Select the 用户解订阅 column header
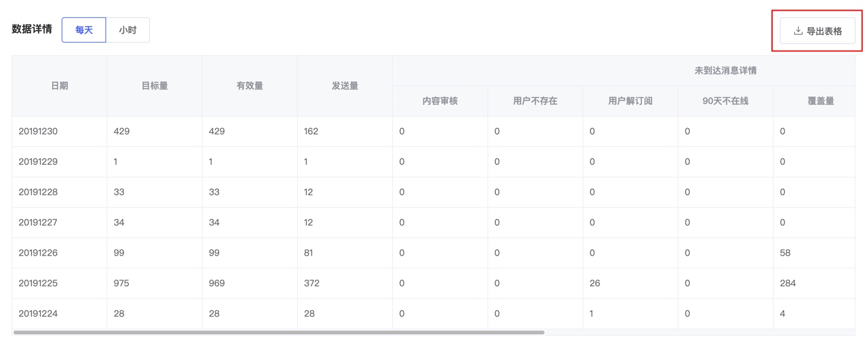The height and width of the screenshot is (345, 868). coord(631,101)
